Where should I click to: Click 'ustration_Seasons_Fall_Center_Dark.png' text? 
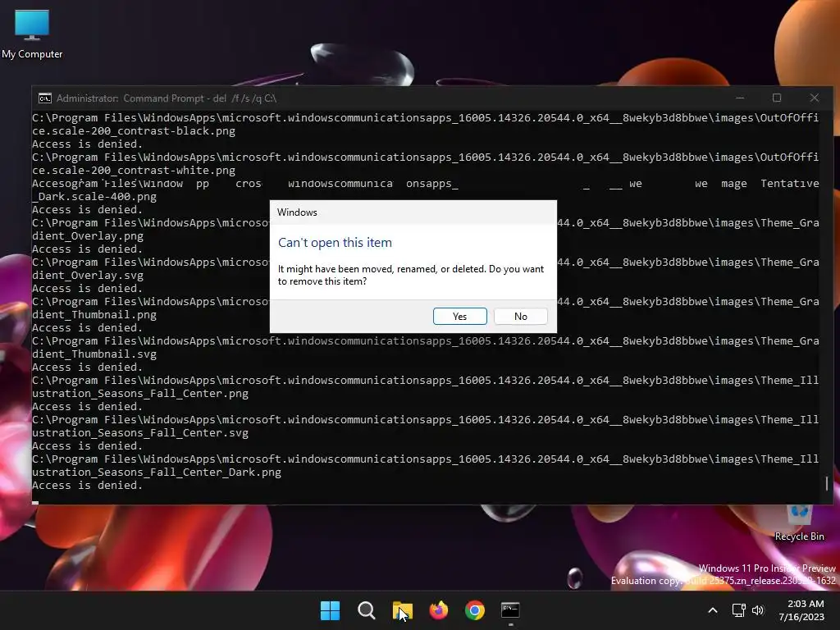click(157, 472)
